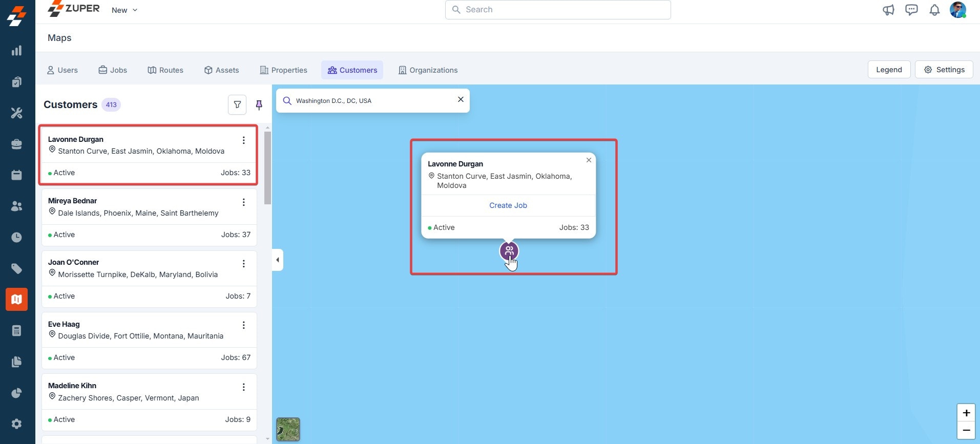Open the New dropdown menu

pos(124,10)
